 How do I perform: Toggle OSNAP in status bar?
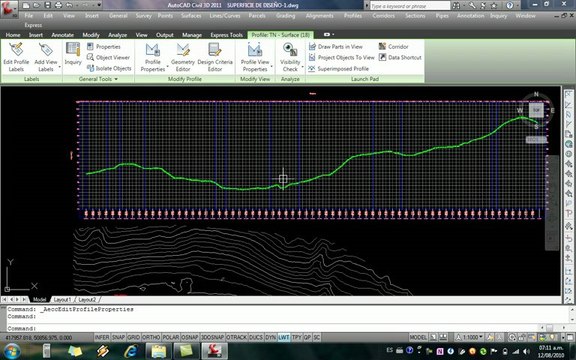coord(190,337)
